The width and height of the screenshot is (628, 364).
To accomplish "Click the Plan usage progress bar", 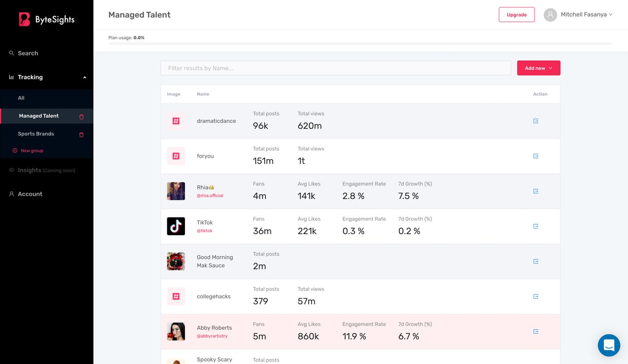I will pyautogui.click(x=361, y=44).
